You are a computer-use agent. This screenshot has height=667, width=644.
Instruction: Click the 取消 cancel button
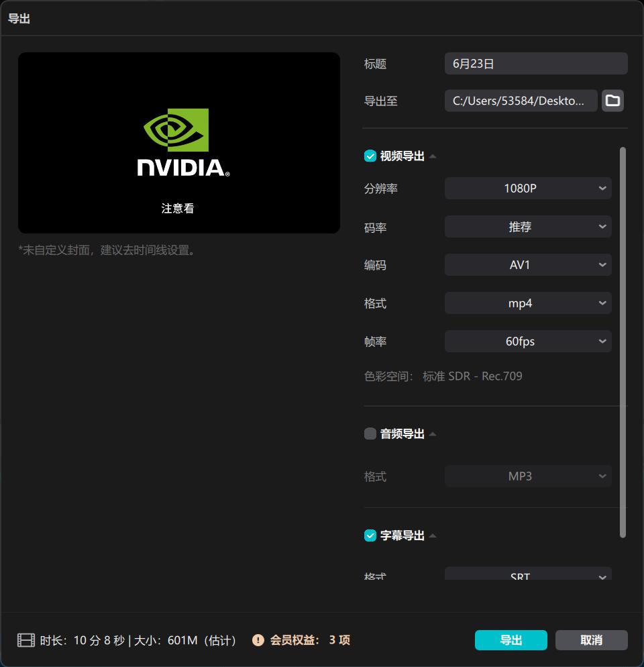pyautogui.click(x=591, y=640)
